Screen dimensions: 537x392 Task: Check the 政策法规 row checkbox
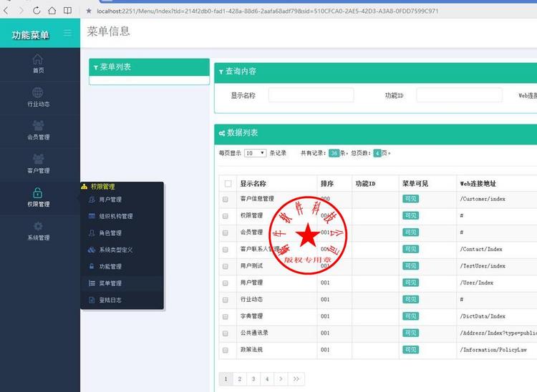226,350
